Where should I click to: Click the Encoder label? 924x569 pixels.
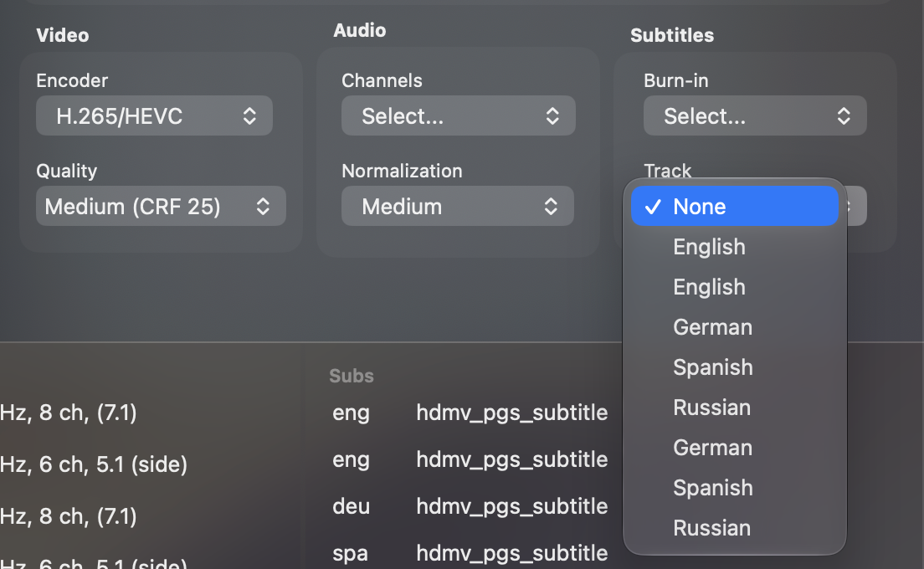tap(72, 80)
